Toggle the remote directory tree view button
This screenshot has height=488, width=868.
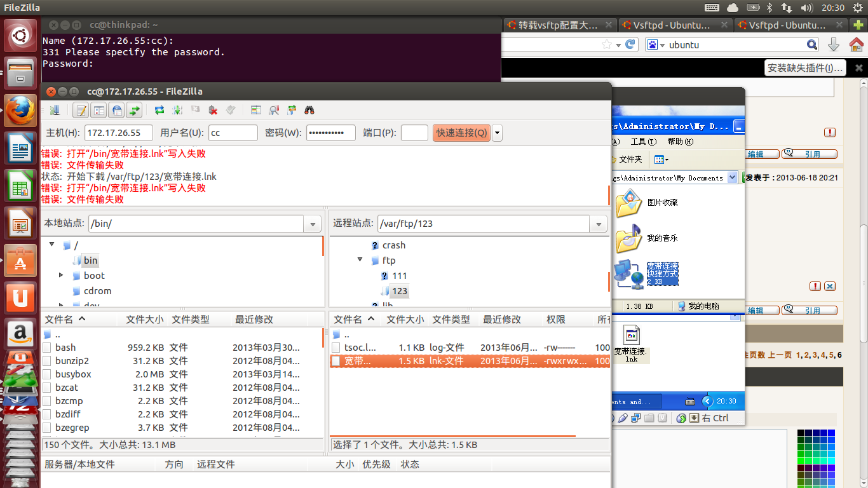click(116, 110)
